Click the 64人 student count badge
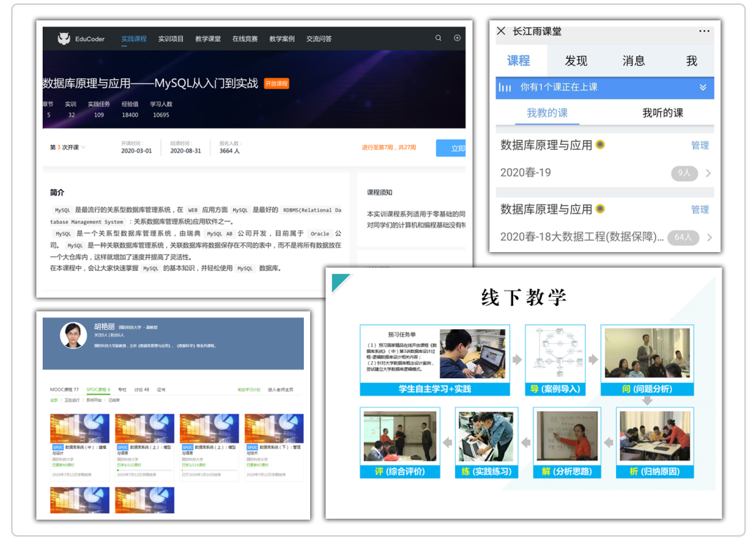Image resolution: width=756 pixels, height=542 pixels. tap(683, 237)
